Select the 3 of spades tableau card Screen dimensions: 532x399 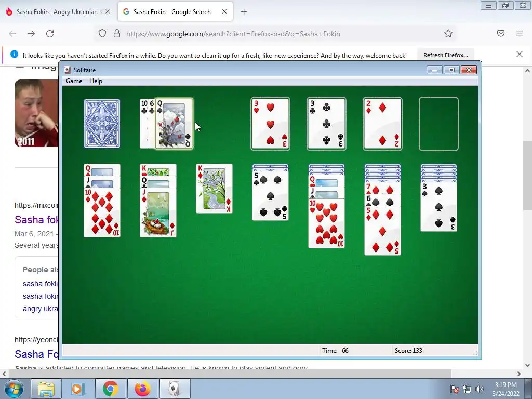point(438,207)
